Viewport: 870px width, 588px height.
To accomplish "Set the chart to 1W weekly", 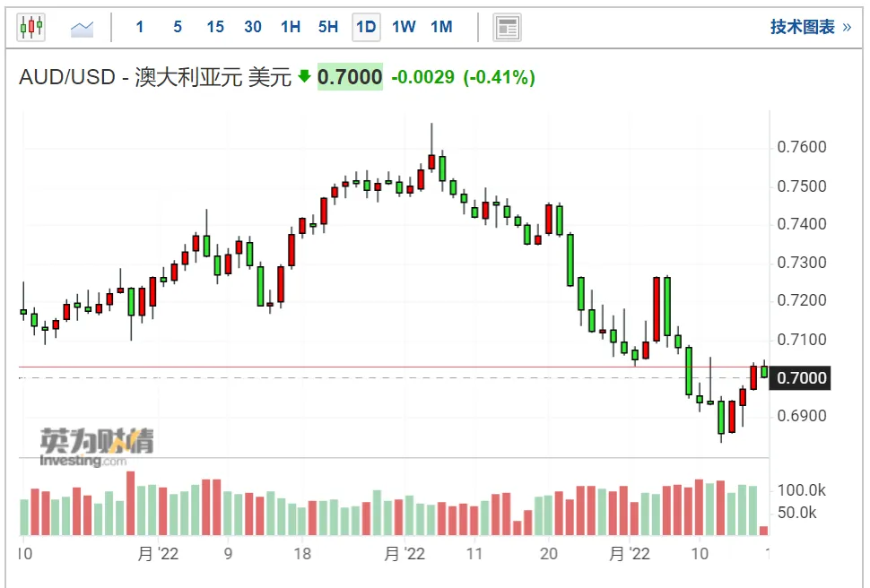I will [404, 27].
